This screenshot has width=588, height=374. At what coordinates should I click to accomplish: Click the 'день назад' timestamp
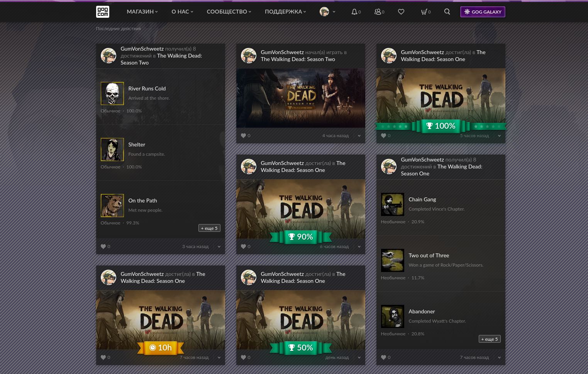click(x=337, y=357)
